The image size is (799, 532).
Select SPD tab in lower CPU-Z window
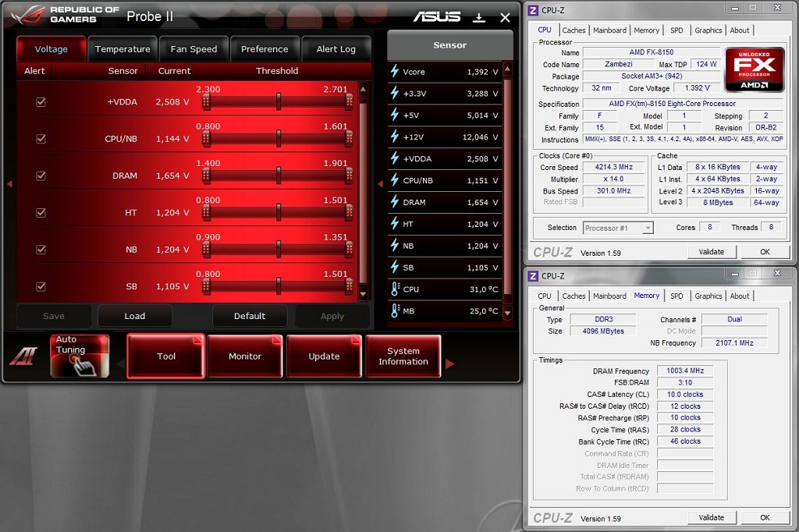click(676, 296)
